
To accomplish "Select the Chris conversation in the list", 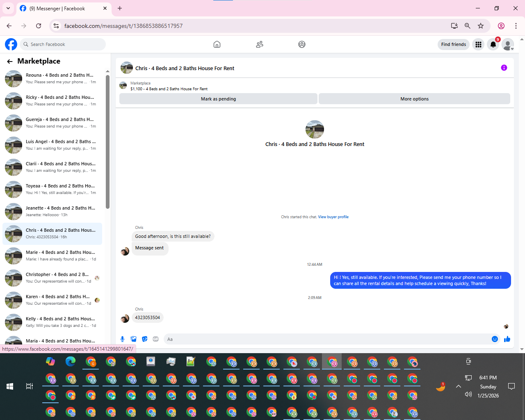I will [x=52, y=233].
